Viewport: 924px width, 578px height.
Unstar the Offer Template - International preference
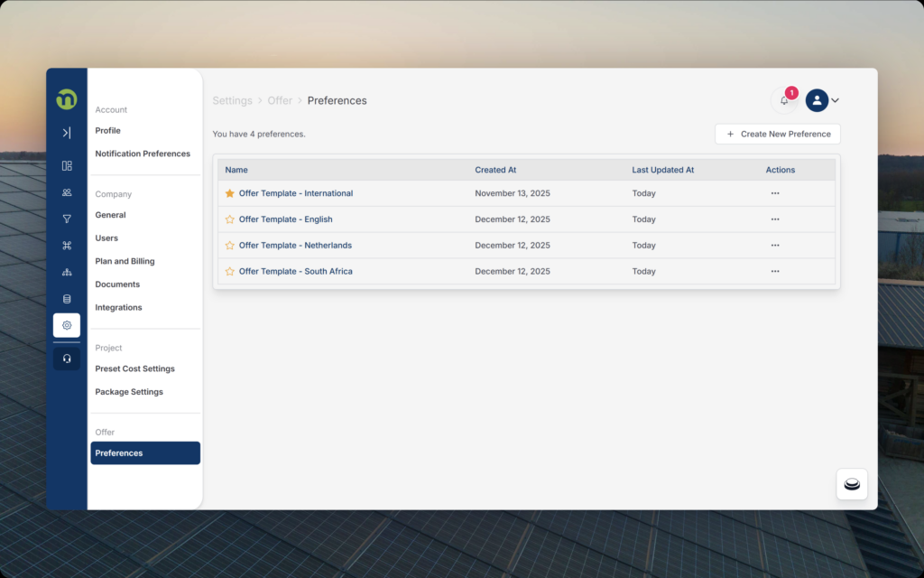229,193
